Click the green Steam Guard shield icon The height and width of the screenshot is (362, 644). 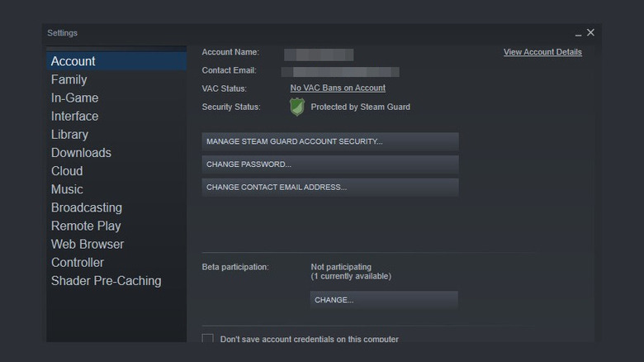[x=296, y=107]
